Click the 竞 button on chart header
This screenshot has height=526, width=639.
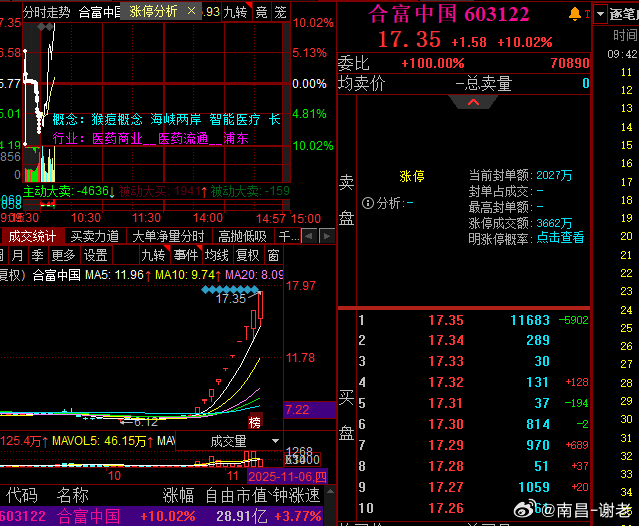coord(262,12)
